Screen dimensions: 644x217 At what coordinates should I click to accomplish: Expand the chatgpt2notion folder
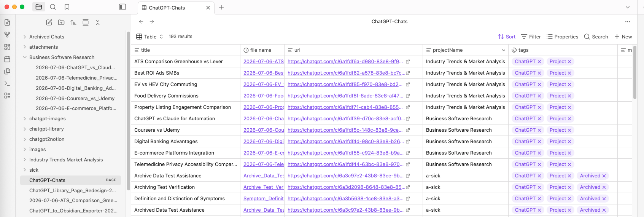click(25, 139)
